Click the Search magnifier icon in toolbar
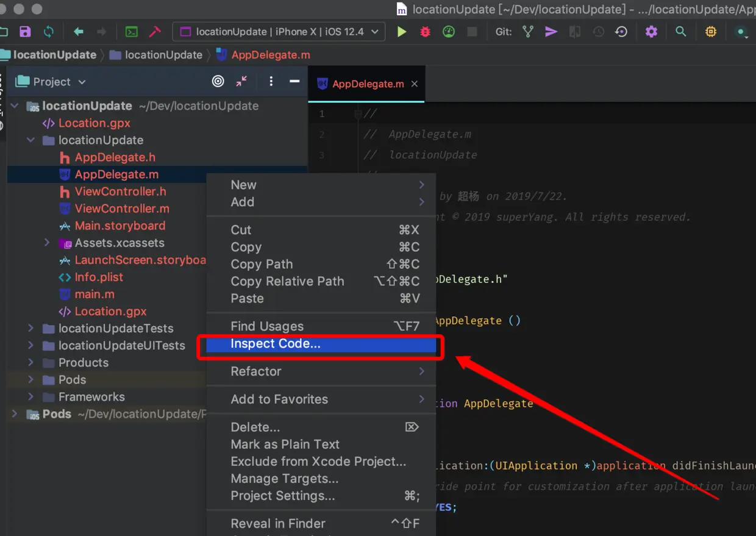Viewport: 756px width, 536px height. [681, 32]
